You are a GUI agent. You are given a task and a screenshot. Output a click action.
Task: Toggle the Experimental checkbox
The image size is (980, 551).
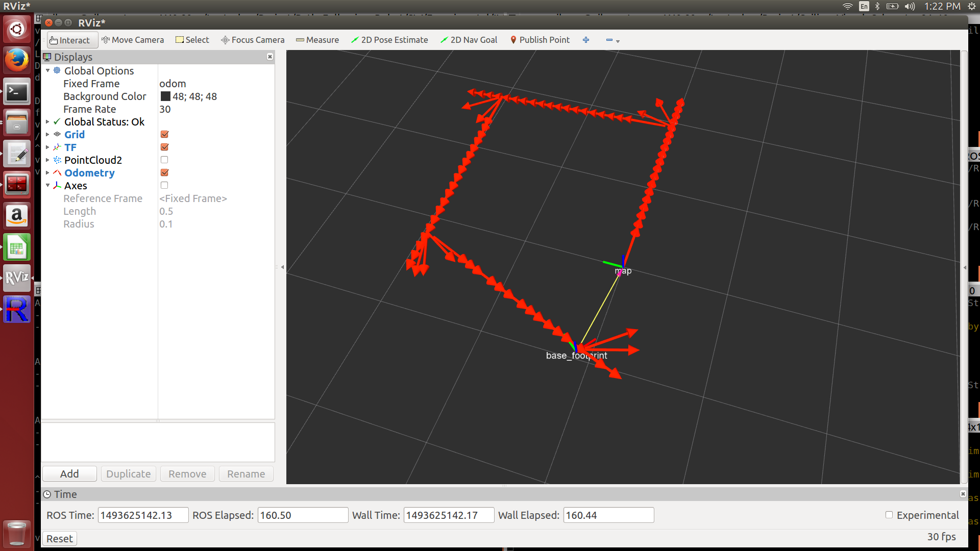pyautogui.click(x=889, y=515)
